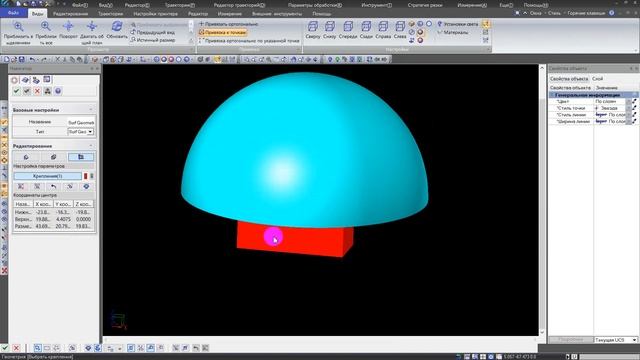Open the Инструмент menu in title bar

coord(376,5)
